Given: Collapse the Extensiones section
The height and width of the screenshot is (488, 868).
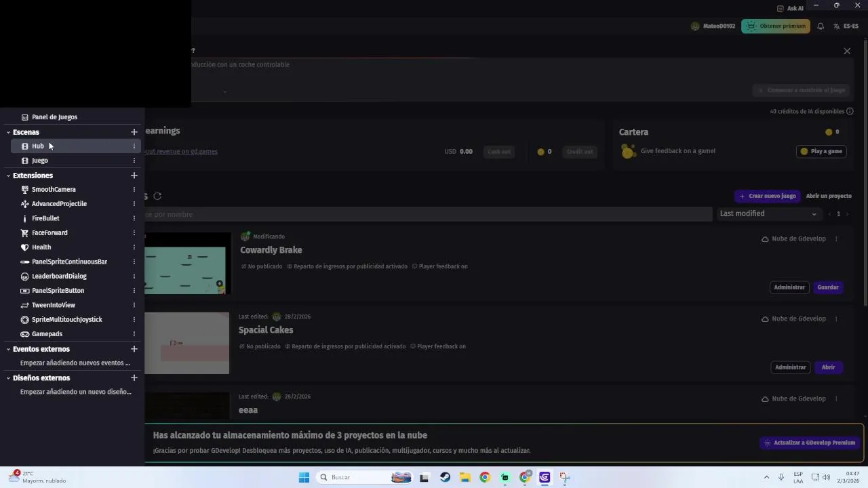Looking at the screenshot, I should [8, 176].
